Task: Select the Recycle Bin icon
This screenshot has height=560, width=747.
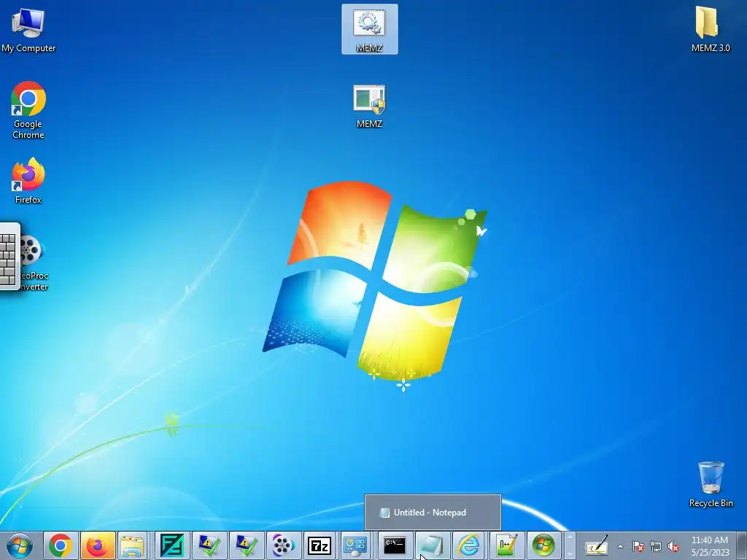Action: tap(711, 484)
